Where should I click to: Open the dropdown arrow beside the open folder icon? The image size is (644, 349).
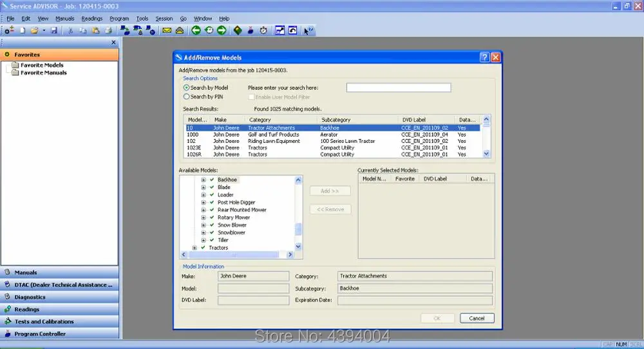(44, 30)
